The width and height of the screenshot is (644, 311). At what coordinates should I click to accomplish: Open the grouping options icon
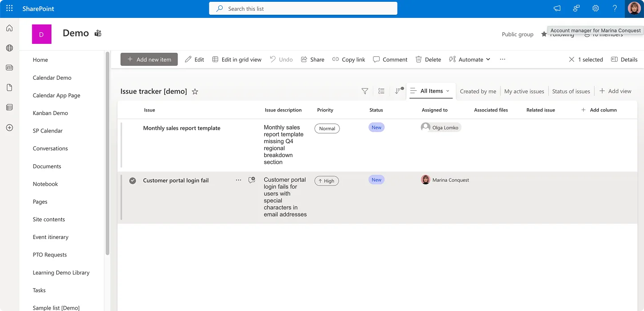(381, 91)
